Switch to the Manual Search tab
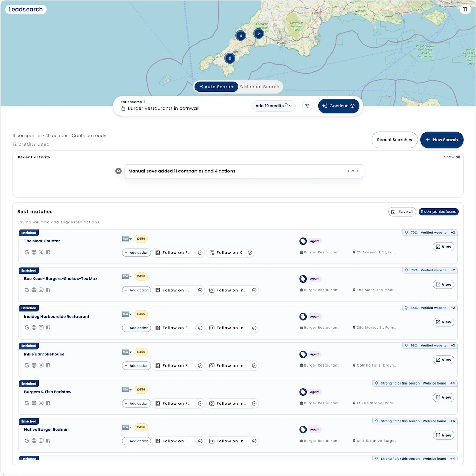This screenshot has width=476, height=476. click(x=260, y=87)
